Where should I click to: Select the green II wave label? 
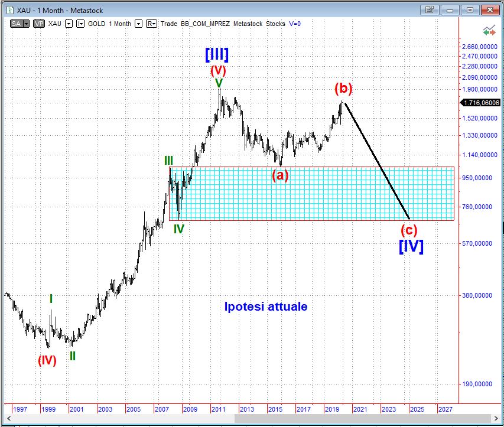point(73,356)
